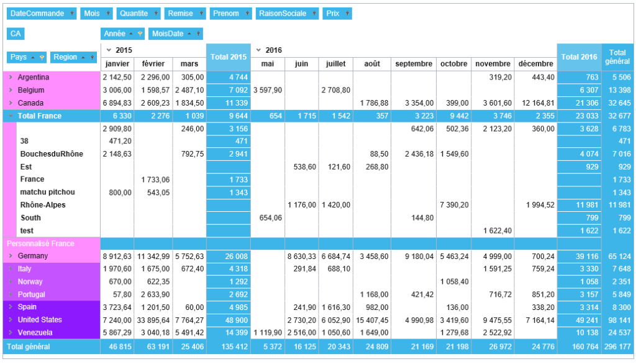Select Venezuela mai value 1 119,90
This screenshot has height=364, width=636.
[x=267, y=332]
